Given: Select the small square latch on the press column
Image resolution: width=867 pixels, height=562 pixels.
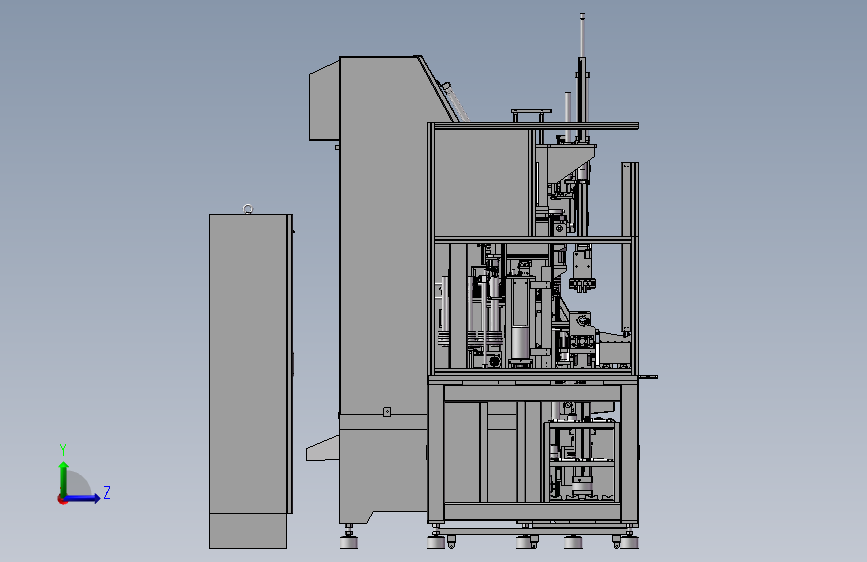Looking at the screenshot, I should click(387, 412).
